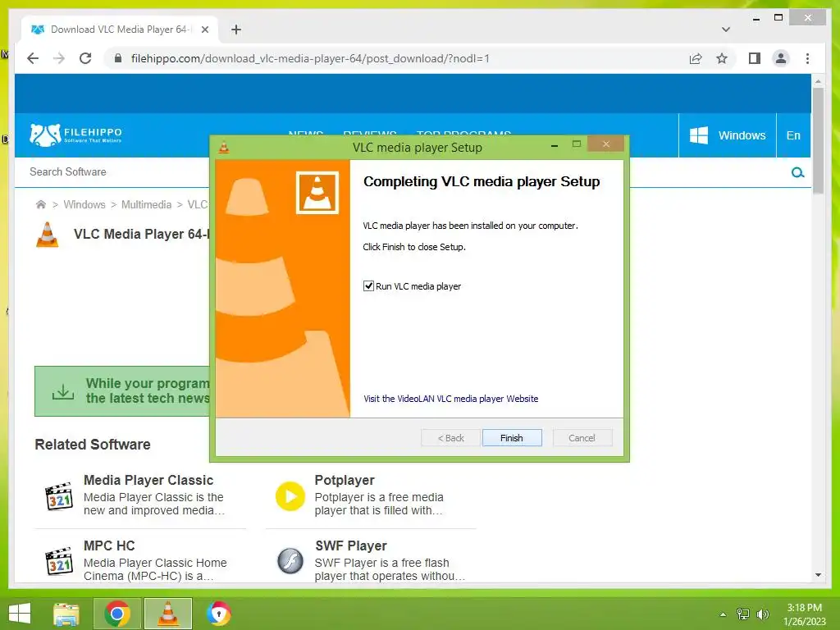Open the Chrome three-dot menu

coord(807,58)
